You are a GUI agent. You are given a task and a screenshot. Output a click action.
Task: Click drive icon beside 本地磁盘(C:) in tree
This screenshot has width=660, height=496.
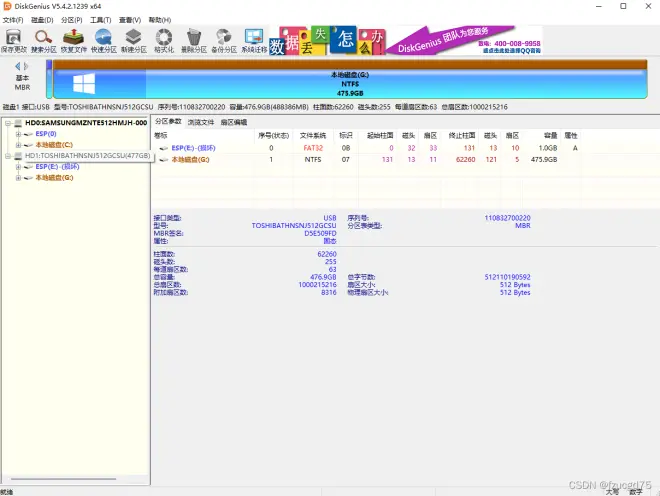tap(28, 145)
